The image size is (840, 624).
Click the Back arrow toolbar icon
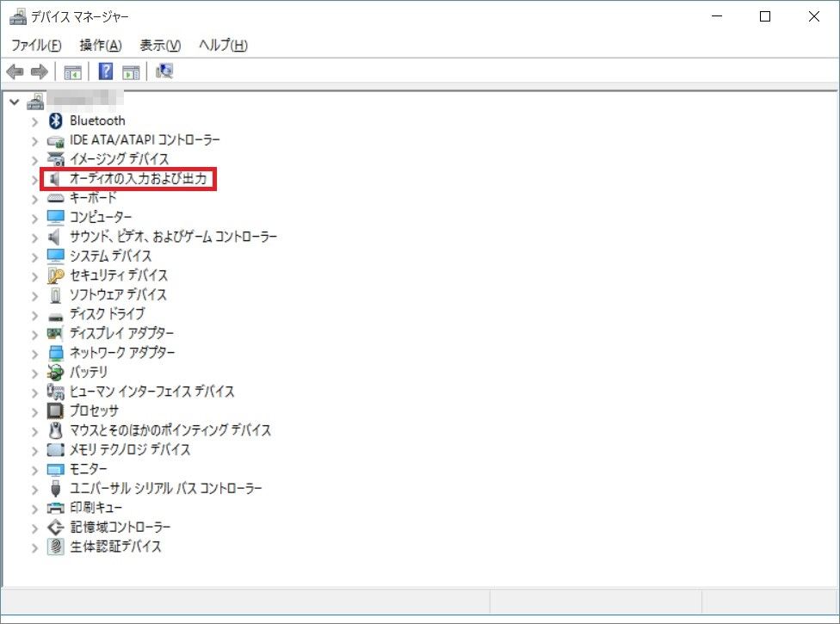click(15, 71)
